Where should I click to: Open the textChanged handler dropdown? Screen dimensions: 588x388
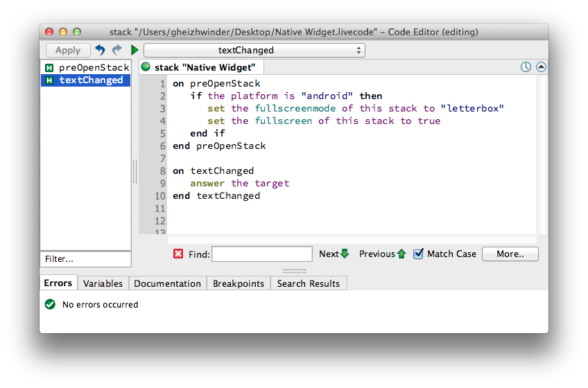(254, 50)
